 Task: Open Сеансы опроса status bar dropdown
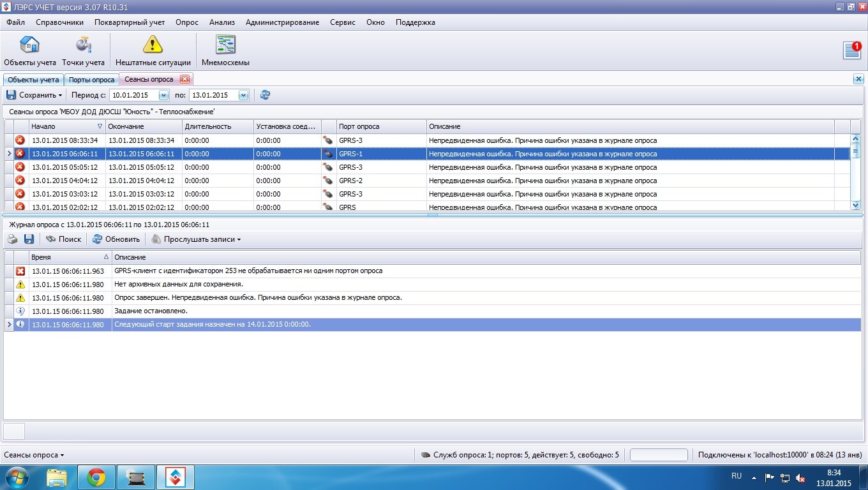[x=34, y=455]
